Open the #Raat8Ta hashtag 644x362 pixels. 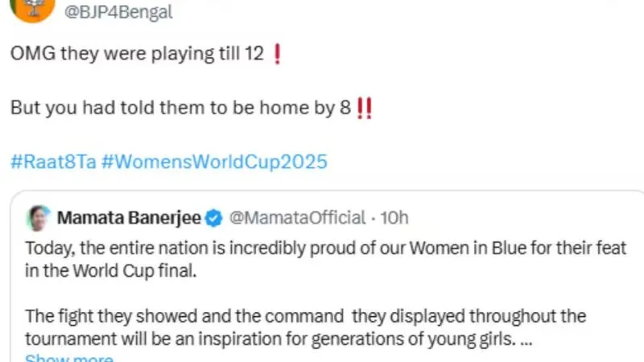click(53, 161)
